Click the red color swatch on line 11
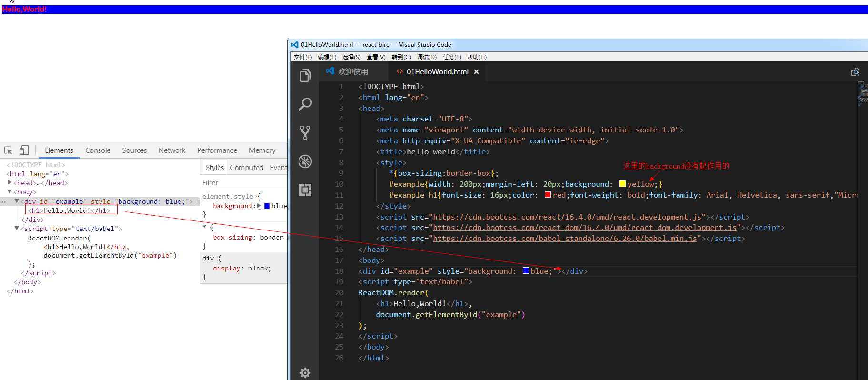Viewport: 868px width, 380px height. point(548,195)
